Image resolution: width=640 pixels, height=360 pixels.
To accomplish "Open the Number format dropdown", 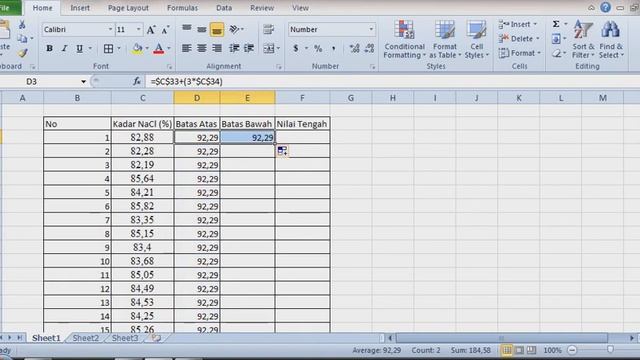I will coord(371,29).
